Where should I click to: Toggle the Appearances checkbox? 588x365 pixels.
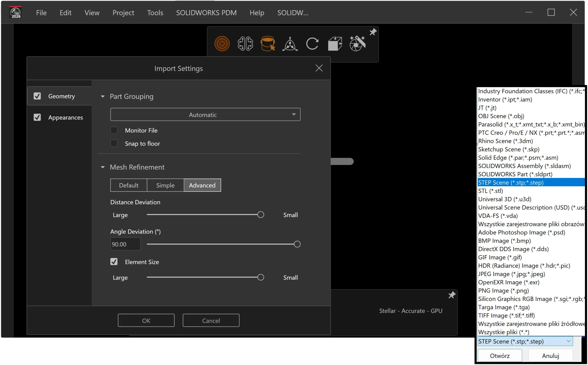coord(37,117)
